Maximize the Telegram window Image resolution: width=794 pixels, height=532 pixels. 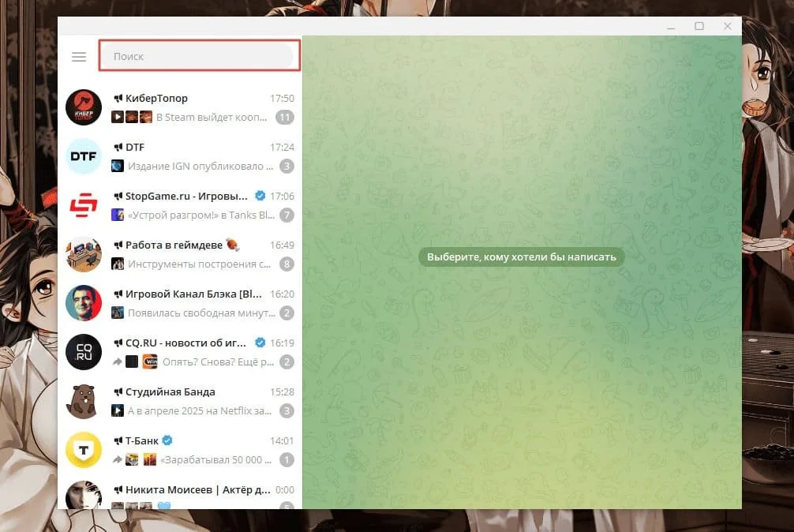tap(699, 26)
